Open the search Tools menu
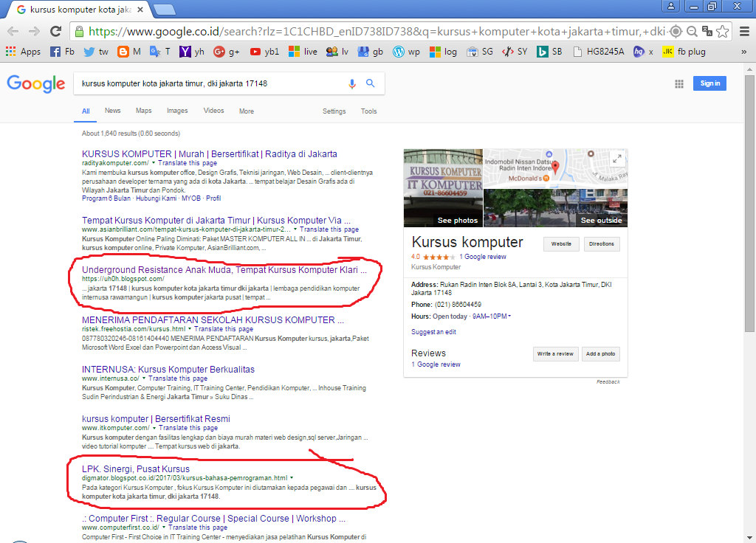The width and height of the screenshot is (756, 543). tap(369, 111)
